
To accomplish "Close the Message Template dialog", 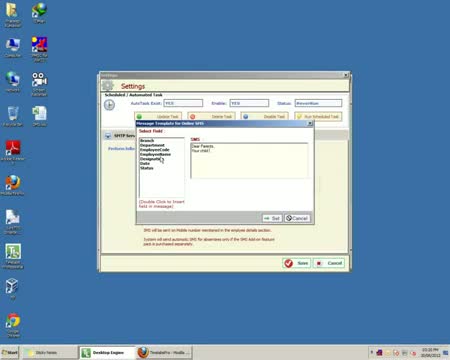I will [310, 123].
